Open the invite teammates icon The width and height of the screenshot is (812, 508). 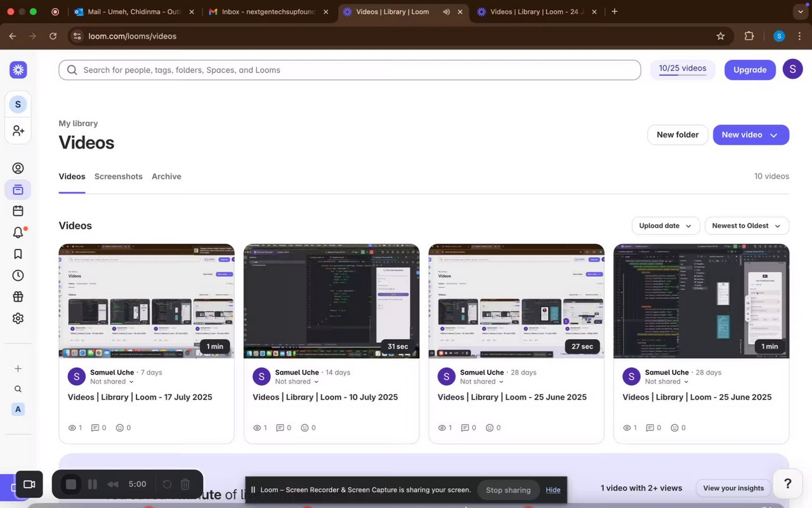18,131
